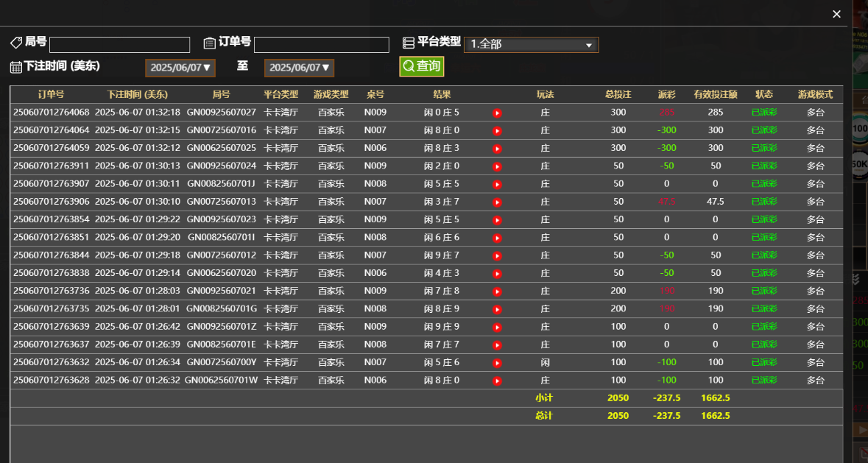The height and width of the screenshot is (463, 868).
Task: Play the replay for result 闲3庄7 on N007
Action: pos(497,201)
